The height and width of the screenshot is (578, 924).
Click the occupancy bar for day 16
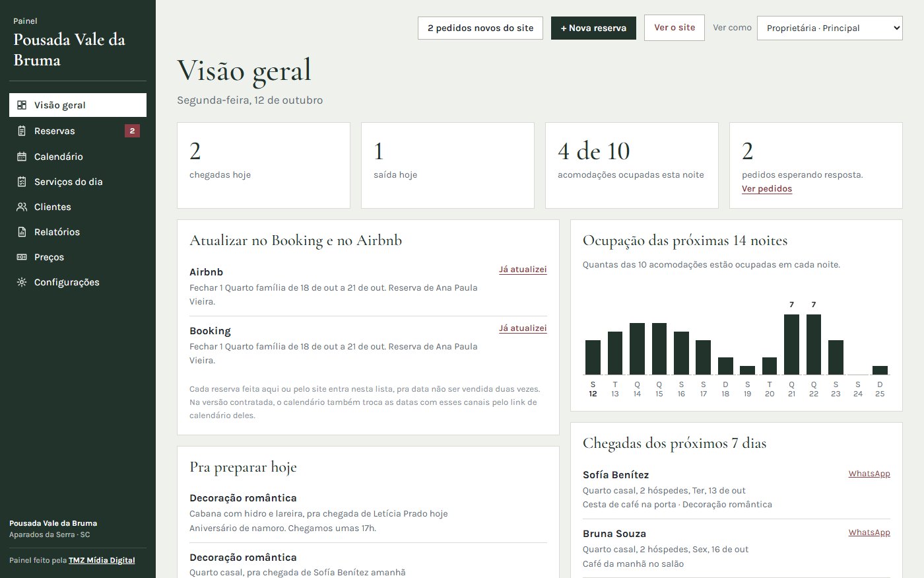(681, 353)
